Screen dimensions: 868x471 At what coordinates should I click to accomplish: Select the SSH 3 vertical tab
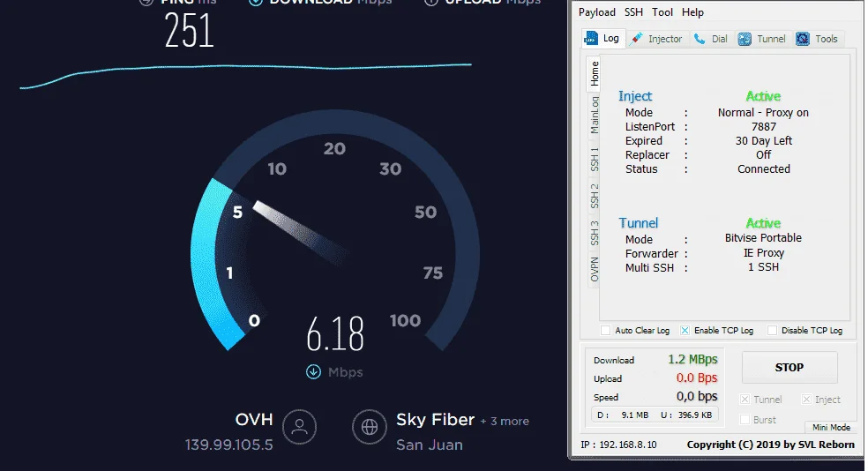pos(594,233)
